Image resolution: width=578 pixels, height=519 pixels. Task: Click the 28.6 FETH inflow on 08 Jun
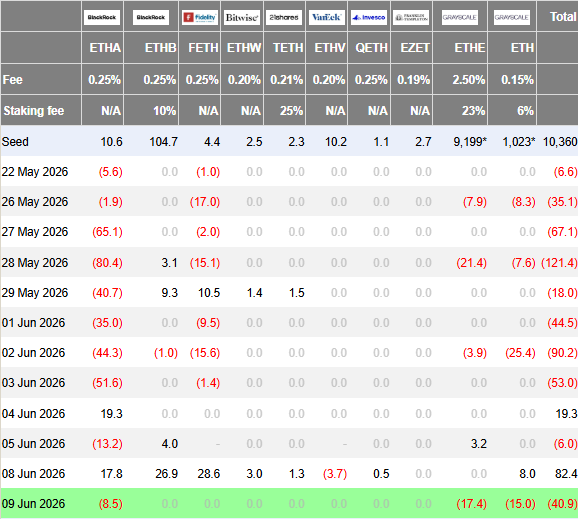click(x=209, y=474)
